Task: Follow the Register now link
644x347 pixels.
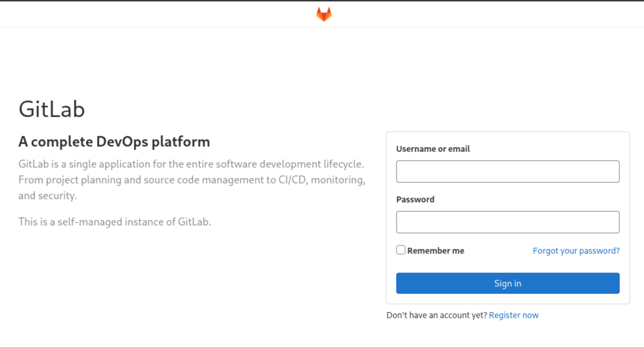Action: 514,315
